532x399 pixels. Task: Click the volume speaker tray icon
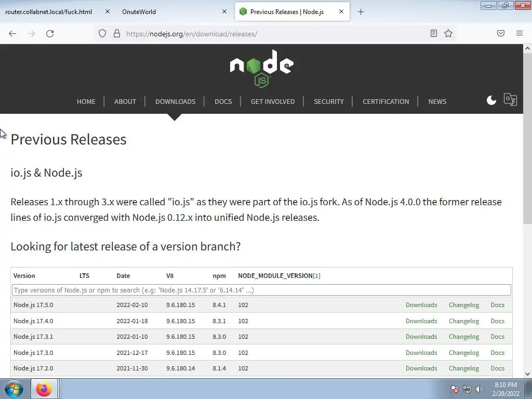[x=479, y=390]
